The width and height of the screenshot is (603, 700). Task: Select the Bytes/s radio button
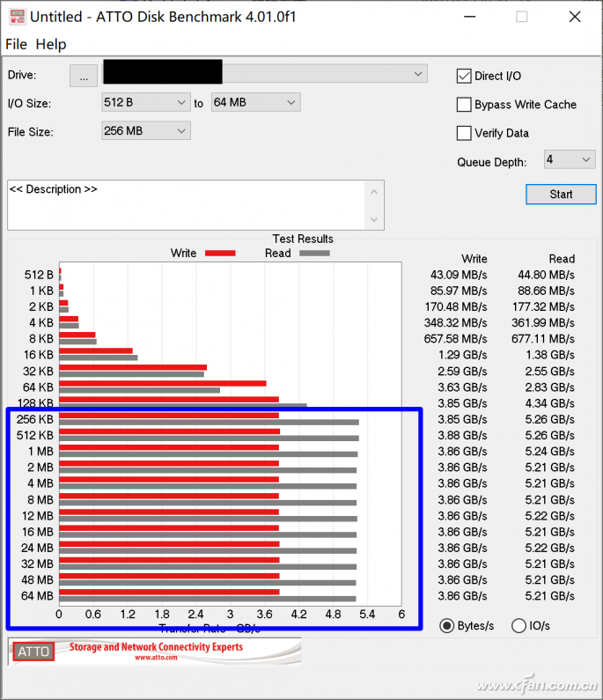[x=447, y=626]
